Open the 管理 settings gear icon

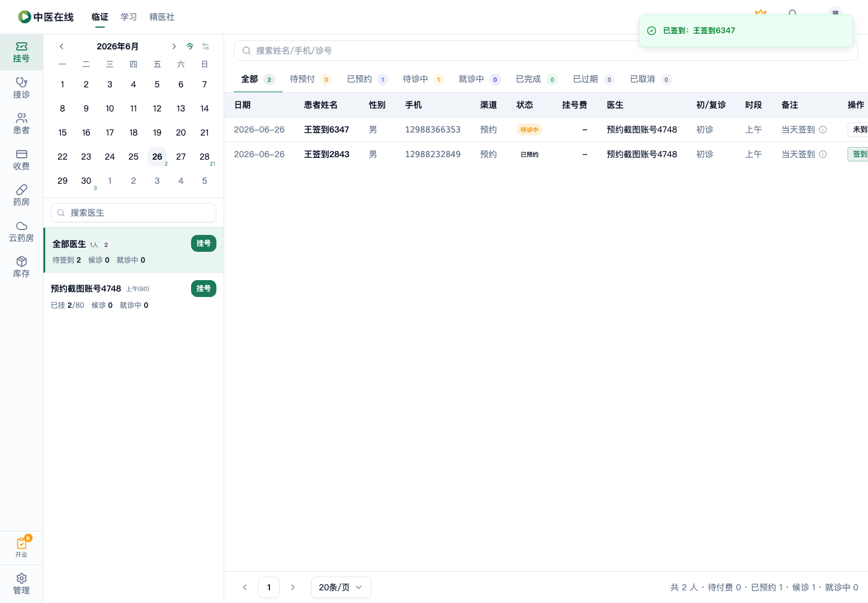point(21,584)
